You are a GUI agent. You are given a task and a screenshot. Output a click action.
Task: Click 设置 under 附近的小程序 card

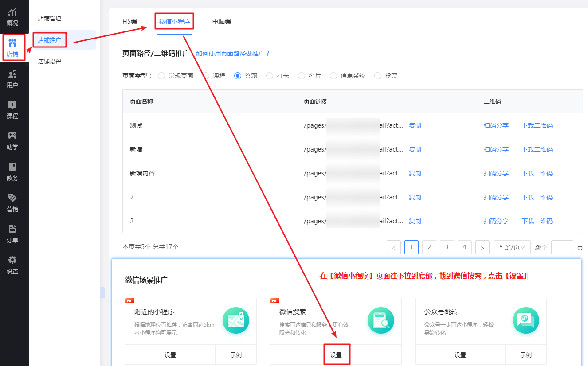[x=170, y=355]
